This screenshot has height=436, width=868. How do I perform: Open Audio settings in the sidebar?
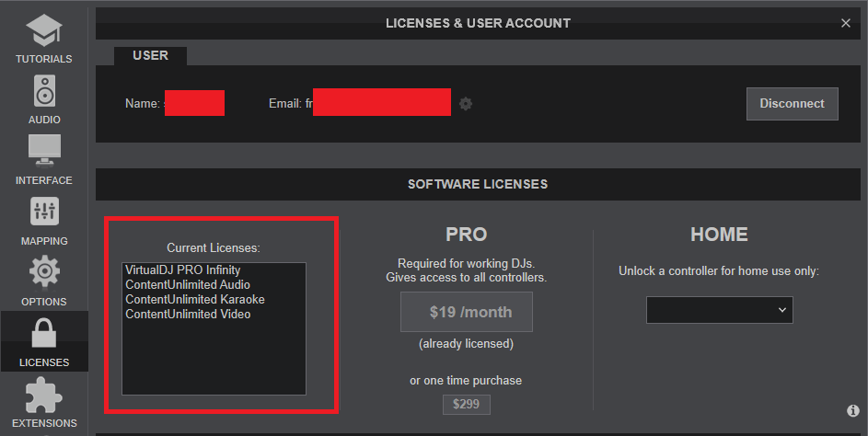44,99
